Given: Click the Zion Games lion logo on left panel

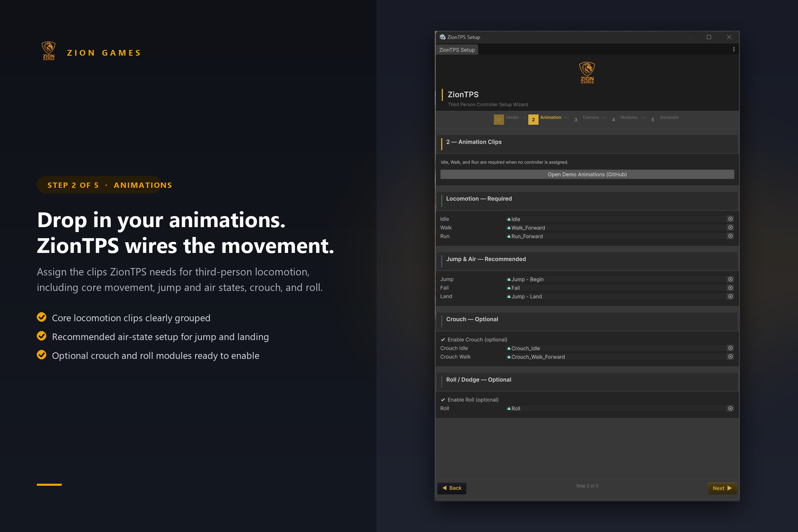Looking at the screenshot, I should pyautogui.click(x=49, y=51).
